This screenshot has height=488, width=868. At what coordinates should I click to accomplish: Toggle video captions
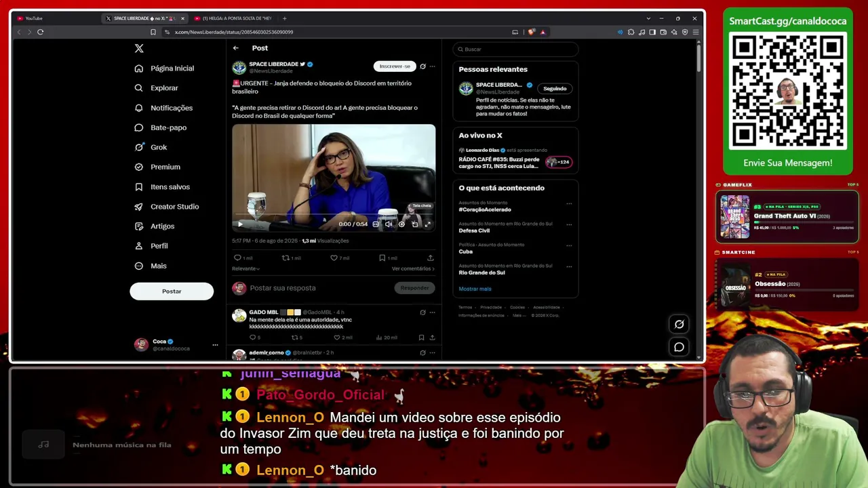(376, 224)
